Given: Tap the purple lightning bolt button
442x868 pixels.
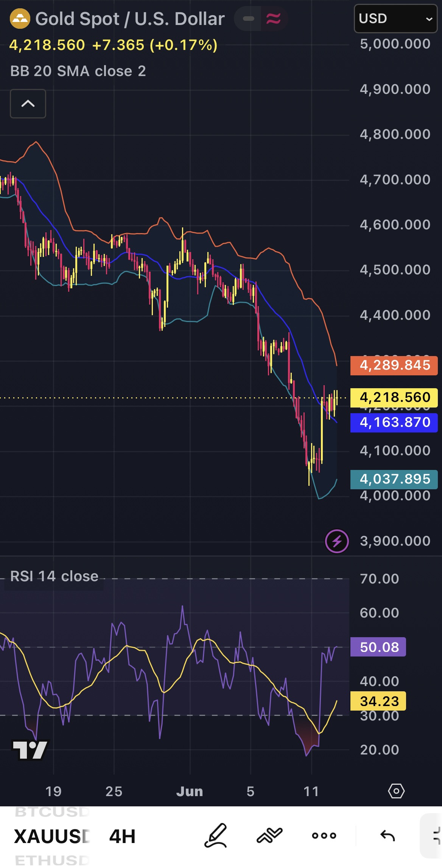Looking at the screenshot, I should 337,541.
